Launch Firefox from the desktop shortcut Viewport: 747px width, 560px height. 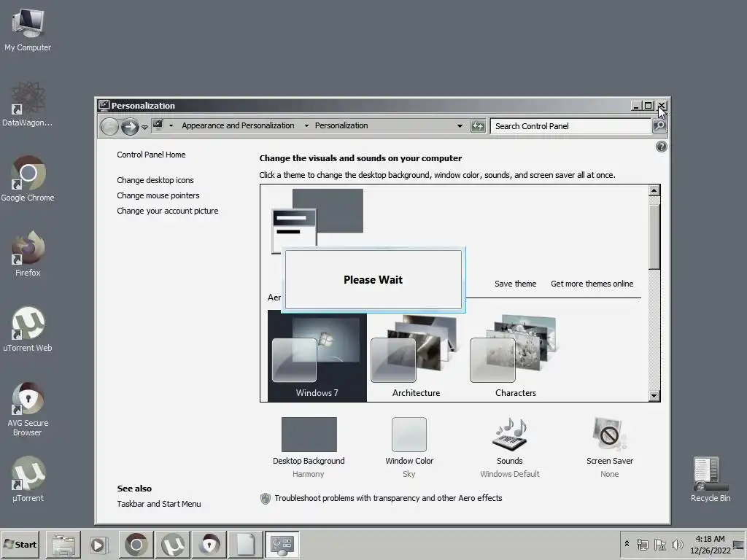point(28,254)
